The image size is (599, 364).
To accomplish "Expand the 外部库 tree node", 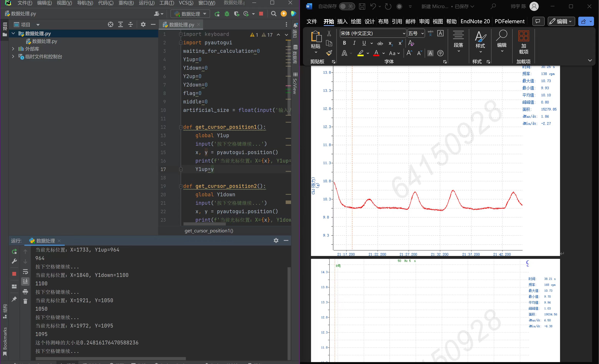I will 13,49.
